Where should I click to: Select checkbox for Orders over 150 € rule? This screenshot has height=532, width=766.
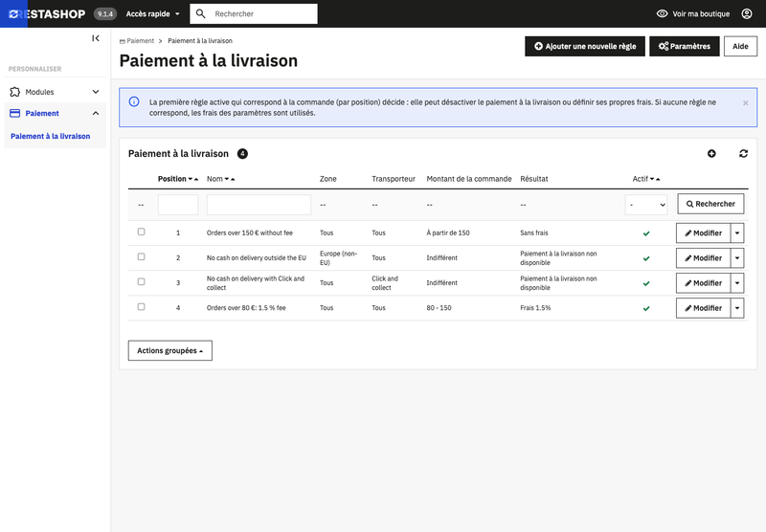coord(141,232)
